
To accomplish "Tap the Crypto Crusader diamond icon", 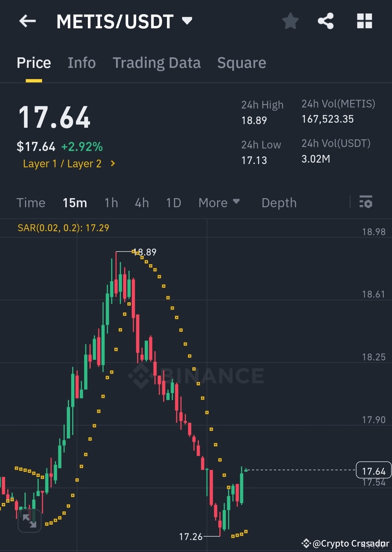I will pos(306,543).
